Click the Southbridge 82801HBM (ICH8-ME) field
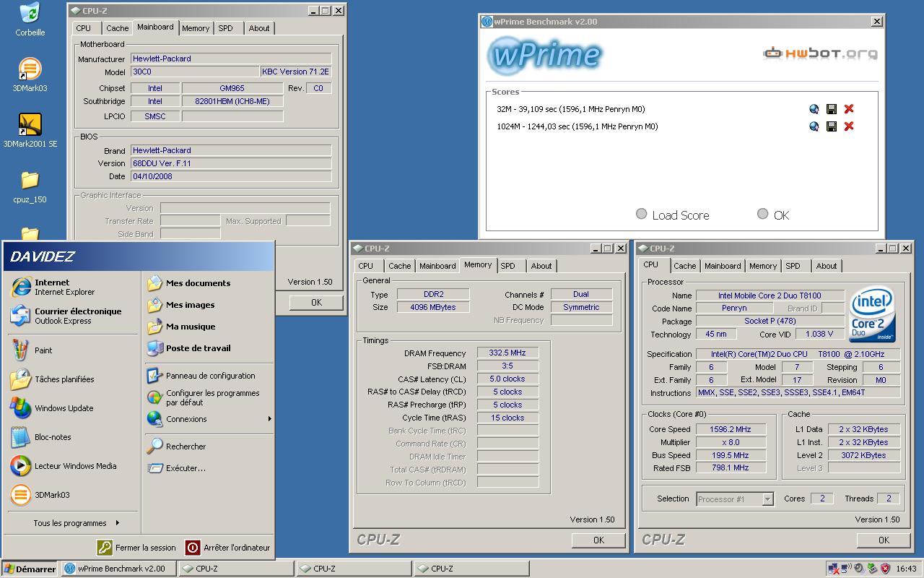The width and height of the screenshot is (924, 578). point(232,101)
